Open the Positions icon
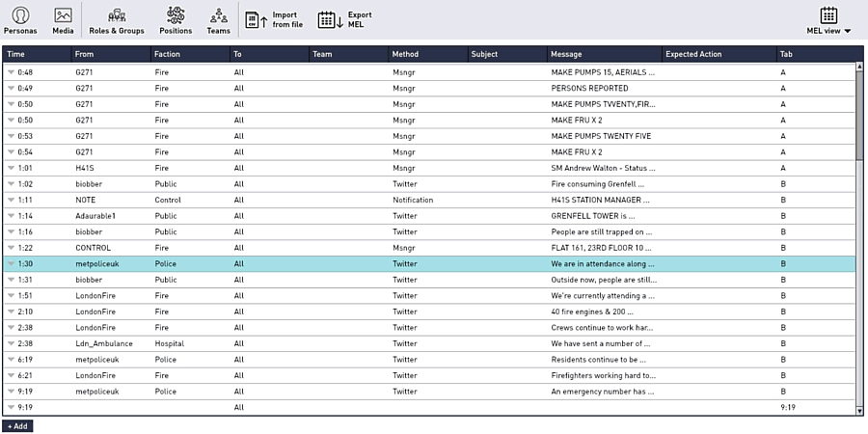The height and width of the screenshot is (434, 868). click(176, 20)
